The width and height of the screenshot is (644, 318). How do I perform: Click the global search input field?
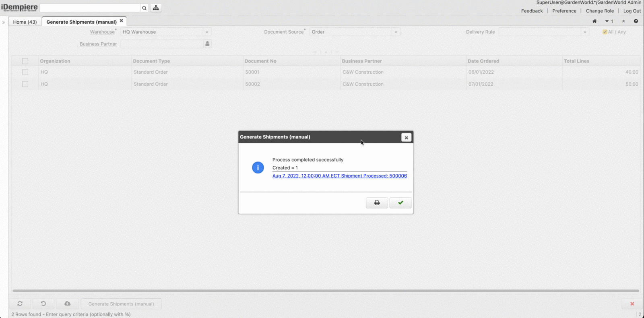coord(90,8)
